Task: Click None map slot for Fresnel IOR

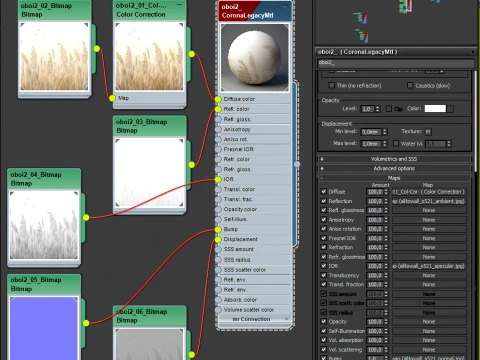Action: (428, 238)
